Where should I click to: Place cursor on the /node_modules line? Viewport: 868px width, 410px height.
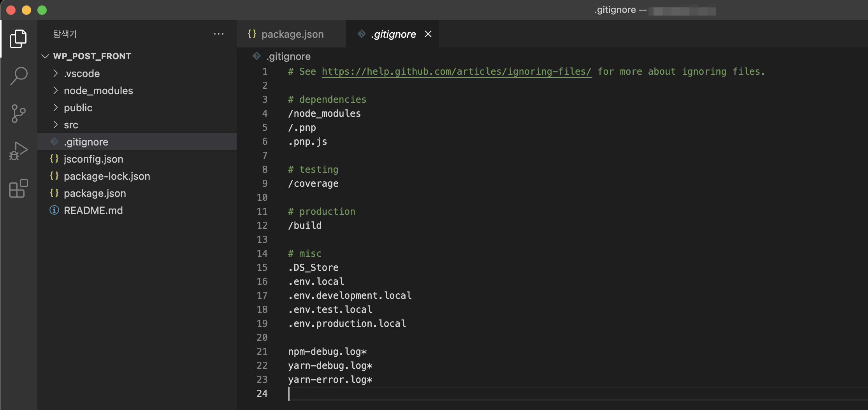[324, 114]
